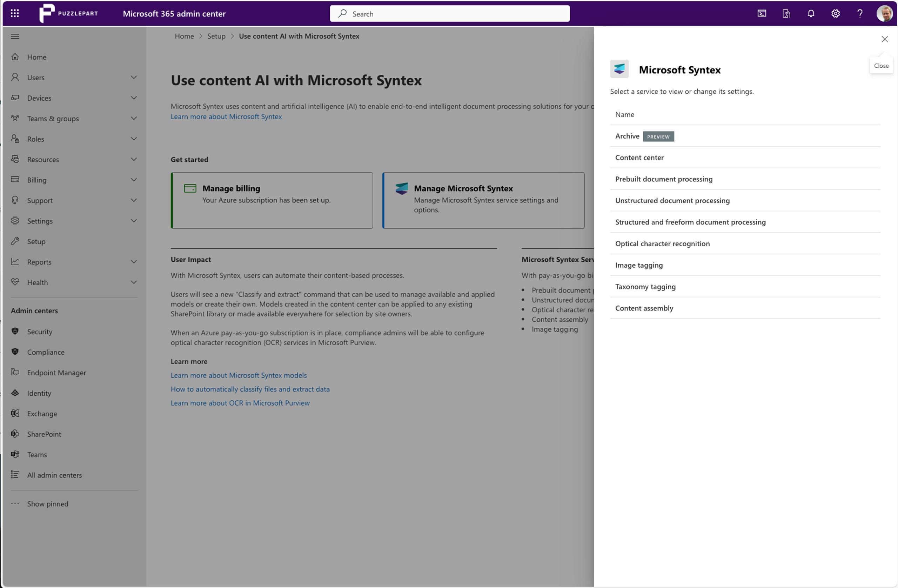The height and width of the screenshot is (588, 898).
Task: Open Taxonomy tagging settings
Action: point(645,286)
